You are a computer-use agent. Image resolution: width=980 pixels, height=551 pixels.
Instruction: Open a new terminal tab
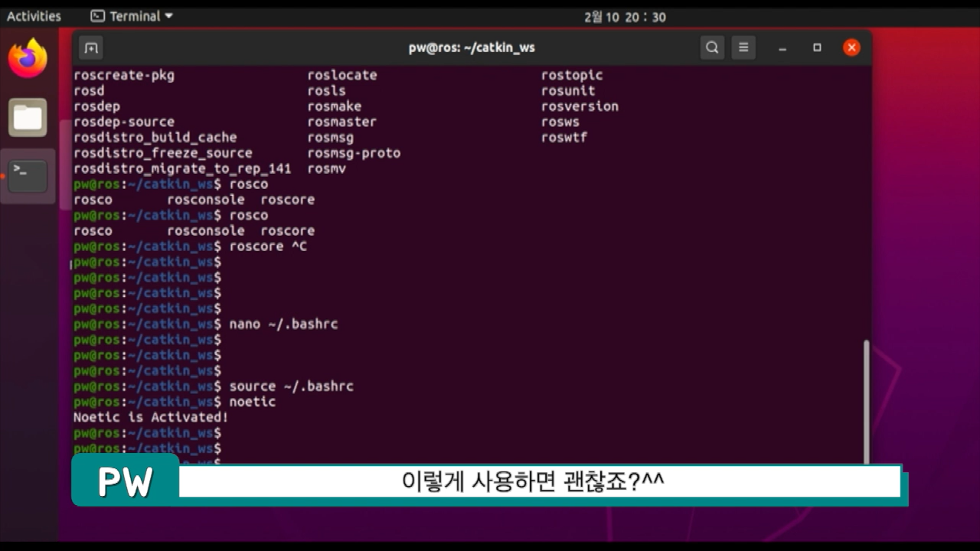pos(91,47)
